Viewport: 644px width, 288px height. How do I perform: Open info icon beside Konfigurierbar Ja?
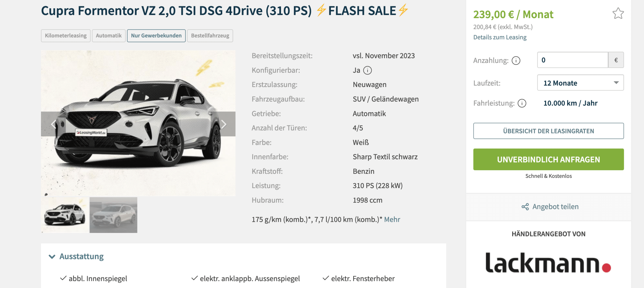coord(368,70)
